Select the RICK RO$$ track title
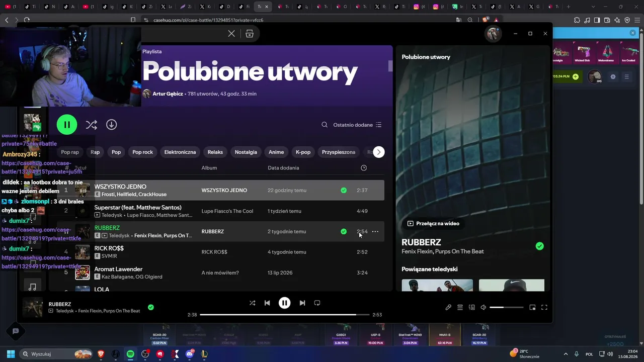Image resolution: width=644 pixels, height=362 pixels. [109, 248]
